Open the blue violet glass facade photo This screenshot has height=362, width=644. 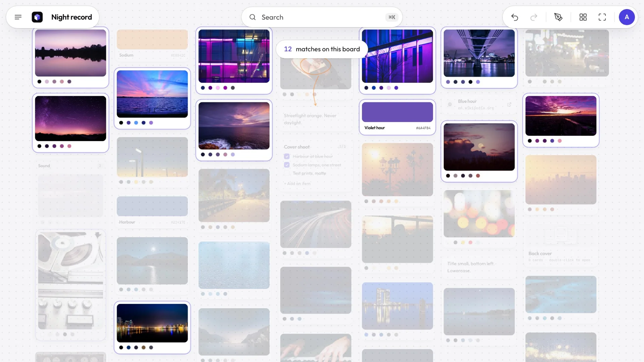click(397, 56)
